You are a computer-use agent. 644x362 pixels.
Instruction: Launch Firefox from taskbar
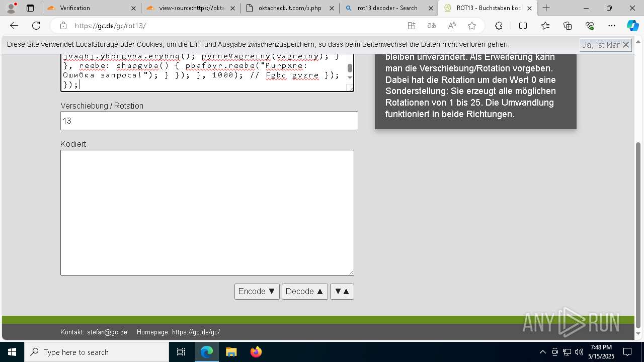(256, 352)
